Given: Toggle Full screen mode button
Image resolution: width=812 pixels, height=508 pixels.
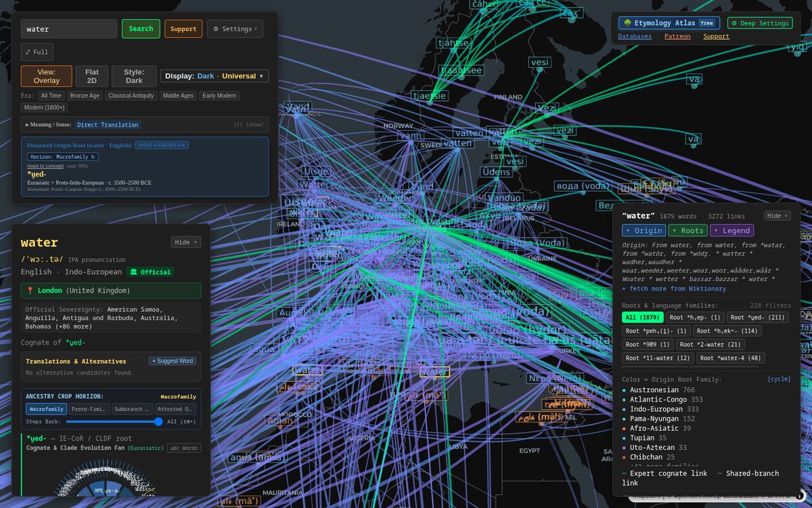Looking at the screenshot, I should [37, 52].
